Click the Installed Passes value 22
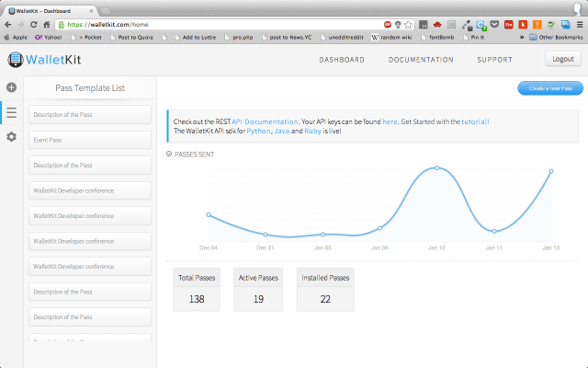Image resolution: width=588 pixels, height=368 pixels. coord(325,299)
